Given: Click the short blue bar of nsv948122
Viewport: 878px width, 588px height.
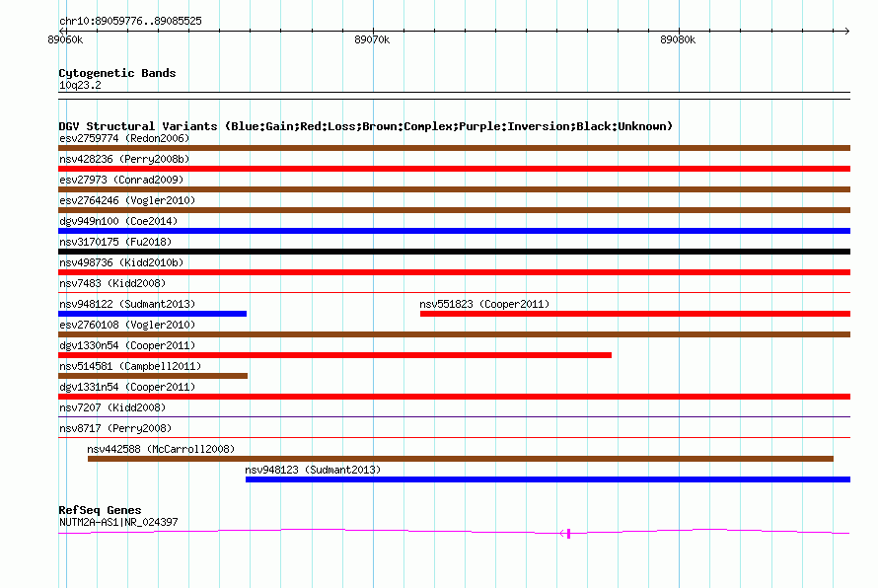Looking at the screenshot, I should (152, 314).
